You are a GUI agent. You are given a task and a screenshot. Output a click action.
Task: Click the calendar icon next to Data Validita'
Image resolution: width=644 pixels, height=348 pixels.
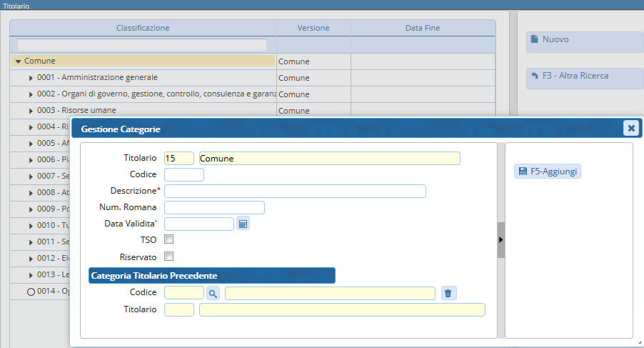click(243, 224)
